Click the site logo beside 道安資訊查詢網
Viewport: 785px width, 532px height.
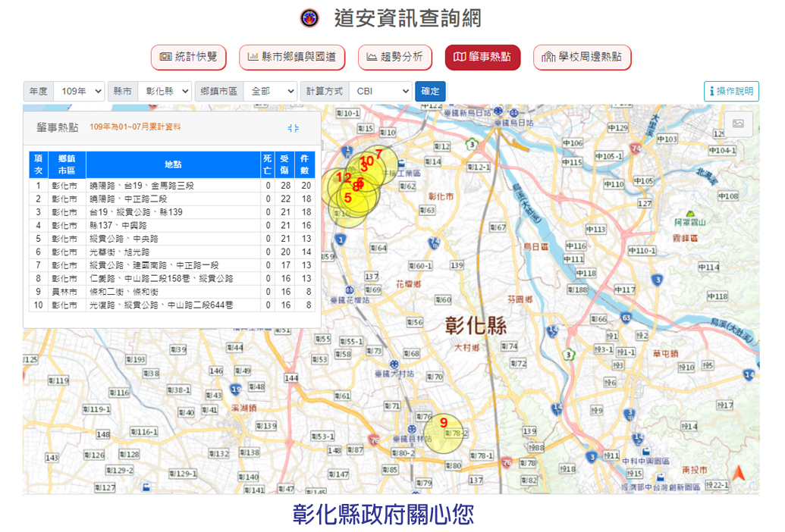pyautogui.click(x=309, y=18)
